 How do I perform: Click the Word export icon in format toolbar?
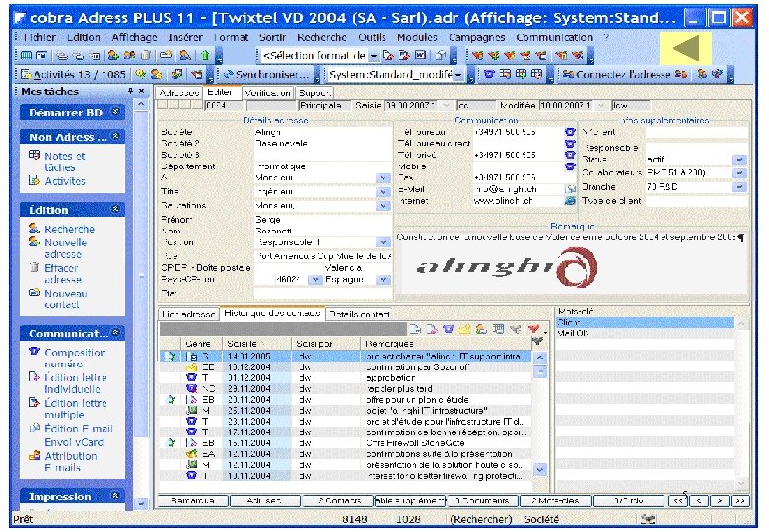click(x=420, y=56)
